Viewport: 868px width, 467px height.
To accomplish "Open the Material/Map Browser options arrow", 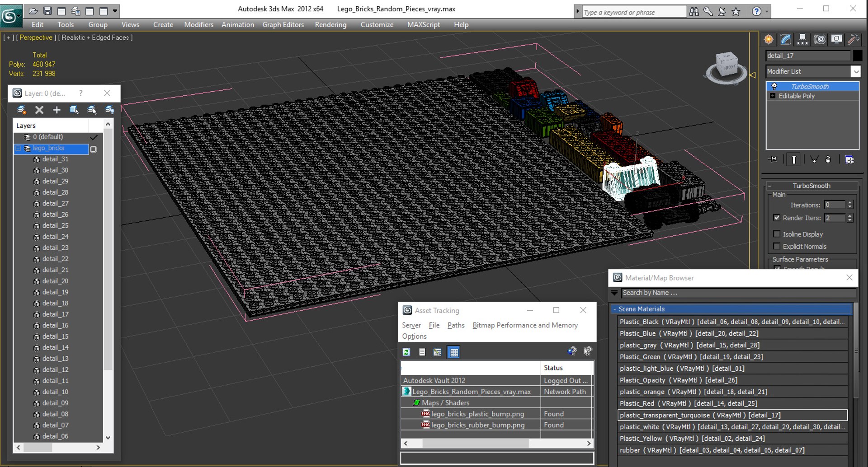I will pyautogui.click(x=614, y=293).
